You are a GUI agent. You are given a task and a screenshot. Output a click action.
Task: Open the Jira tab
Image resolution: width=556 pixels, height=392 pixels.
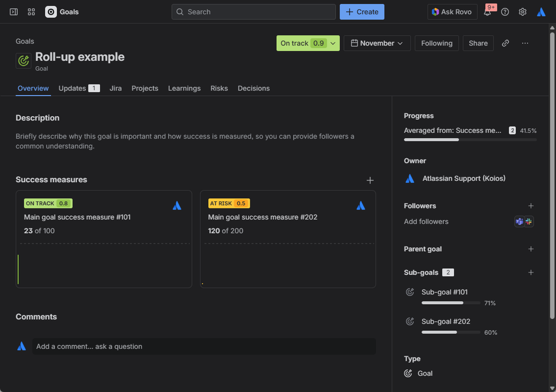coord(116,88)
